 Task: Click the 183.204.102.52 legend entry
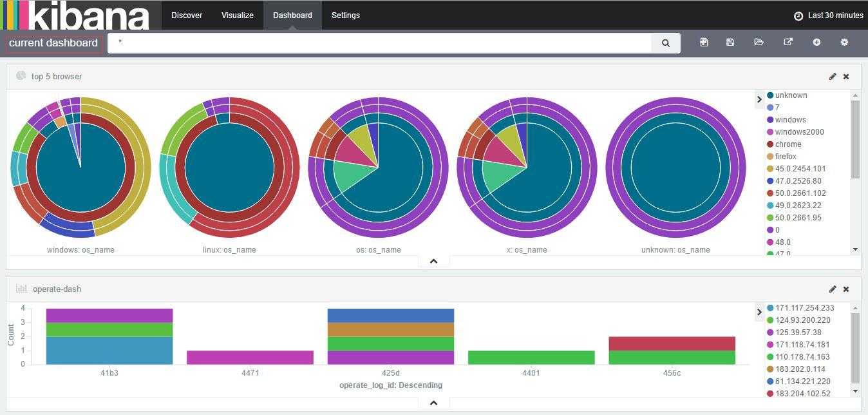(x=798, y=394)
